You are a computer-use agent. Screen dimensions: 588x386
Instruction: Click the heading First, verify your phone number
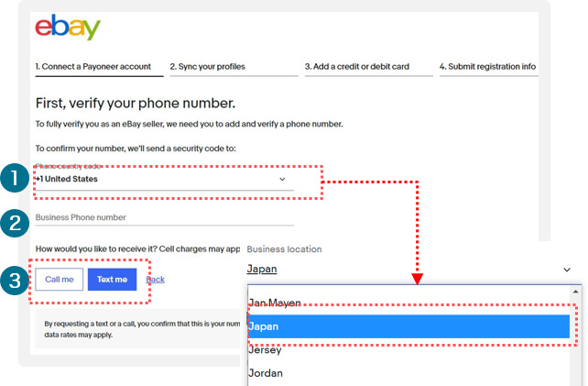(136, 104)
